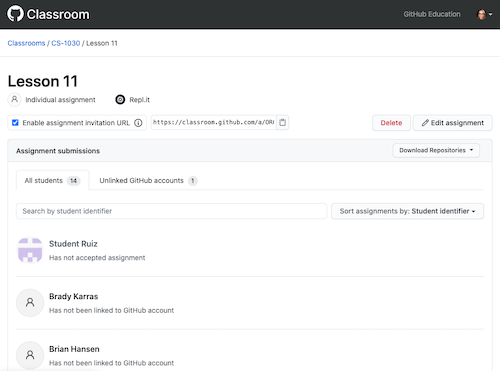Click Brady Karras's placeholder avatar icon
500x371 pixels.
click(30, 303)
